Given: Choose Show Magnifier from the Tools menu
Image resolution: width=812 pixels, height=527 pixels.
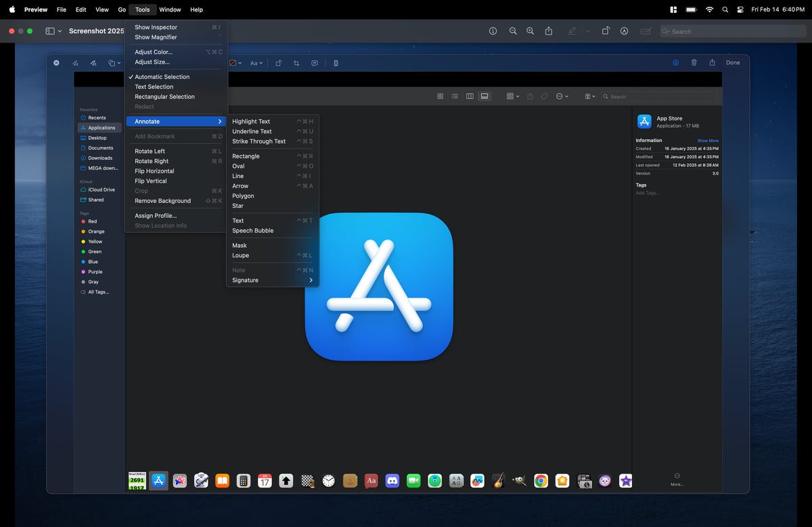Looking at the screenshot, I should (x=175, y=37).
